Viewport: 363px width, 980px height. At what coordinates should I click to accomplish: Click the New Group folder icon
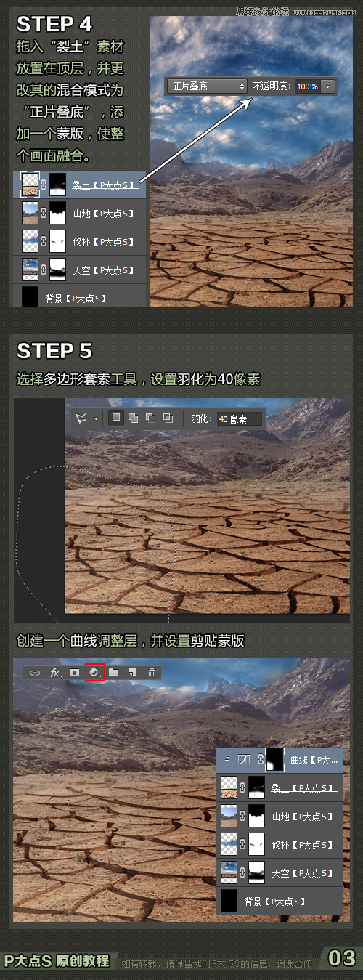point(114,673)
